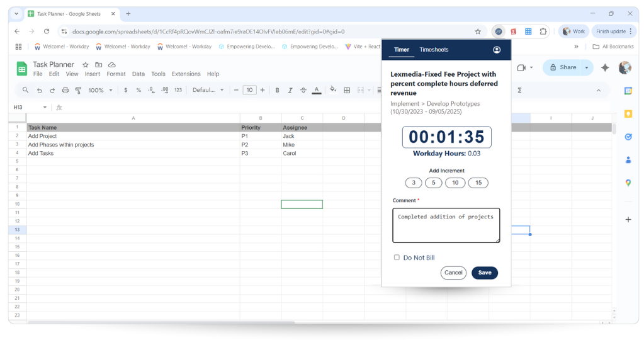Open Google Maps side panel

tap(628, 183)
